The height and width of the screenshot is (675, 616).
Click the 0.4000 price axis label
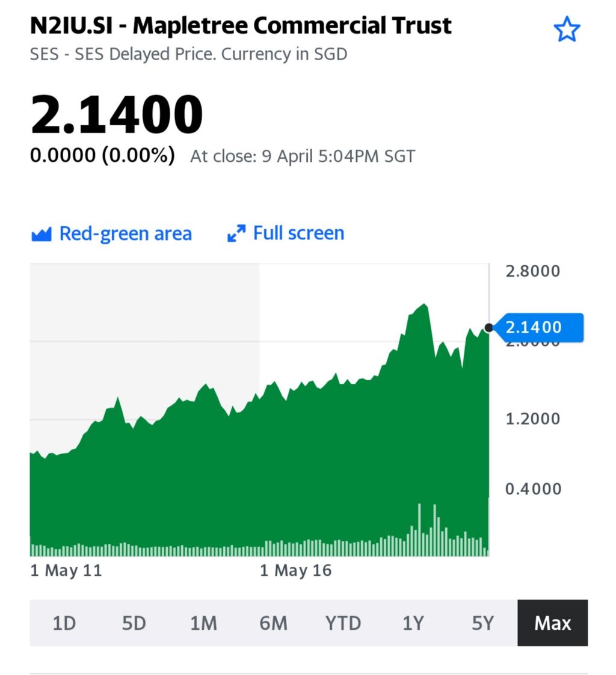tap(533, 489)
